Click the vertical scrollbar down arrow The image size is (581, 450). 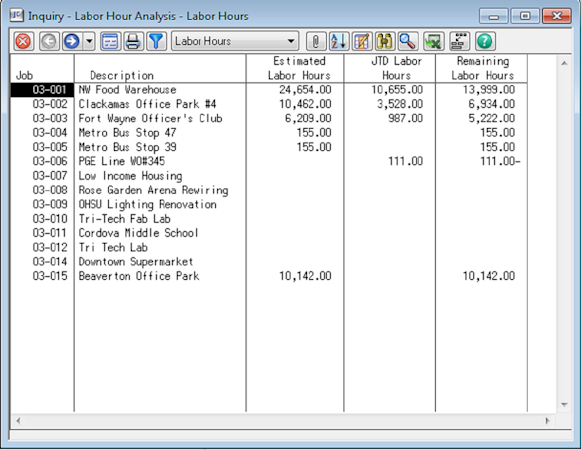564,404
